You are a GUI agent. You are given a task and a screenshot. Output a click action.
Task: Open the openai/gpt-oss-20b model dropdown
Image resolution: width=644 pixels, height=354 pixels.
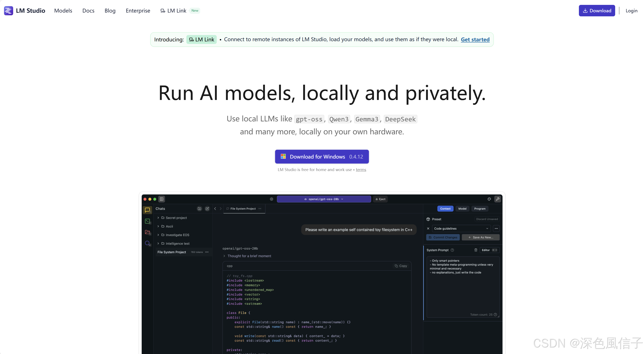point(324,199)
